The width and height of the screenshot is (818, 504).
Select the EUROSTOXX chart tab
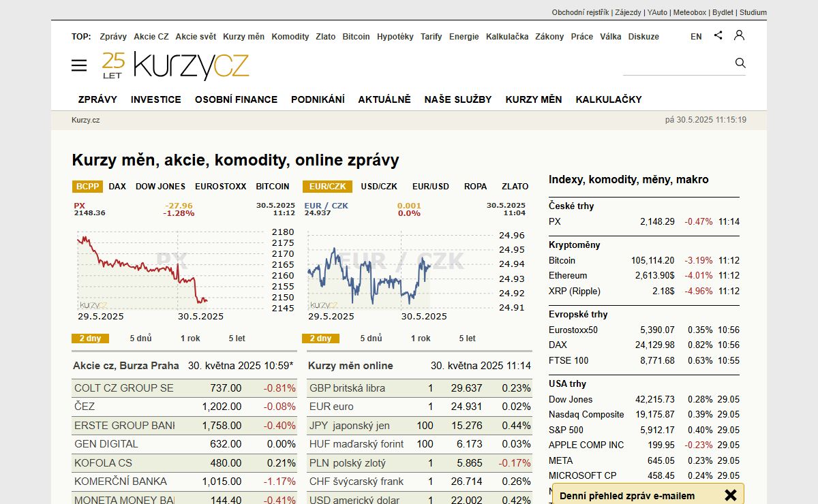tap(221, 186)
